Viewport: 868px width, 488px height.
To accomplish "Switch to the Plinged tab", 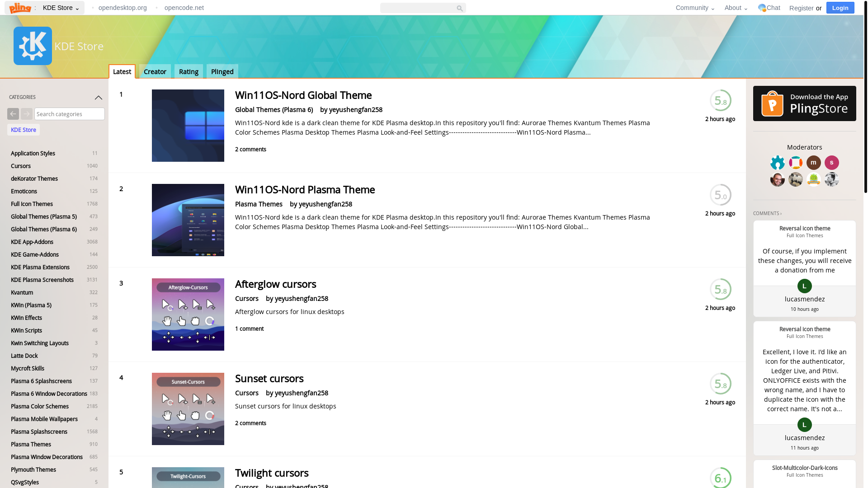I will pos(222,71).
